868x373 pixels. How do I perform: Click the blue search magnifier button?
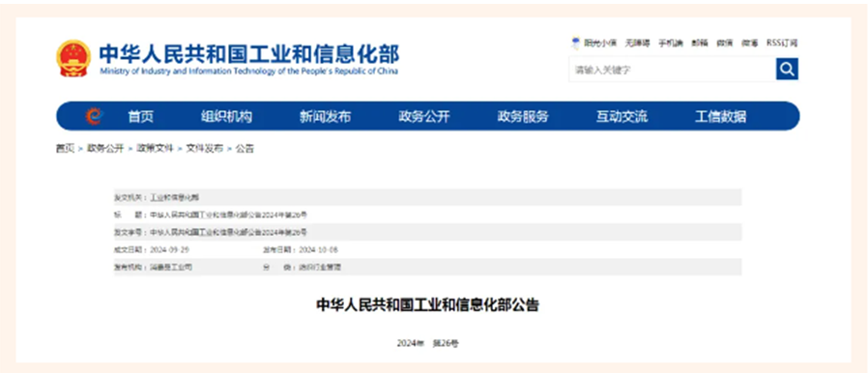pyautogui.click(x=787, y=70)
